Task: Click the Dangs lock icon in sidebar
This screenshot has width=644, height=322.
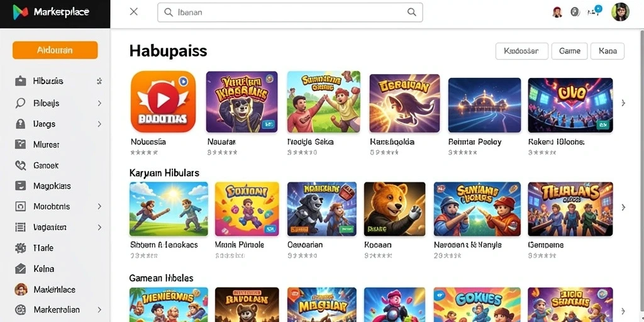Action: click(x=20, y=124)
